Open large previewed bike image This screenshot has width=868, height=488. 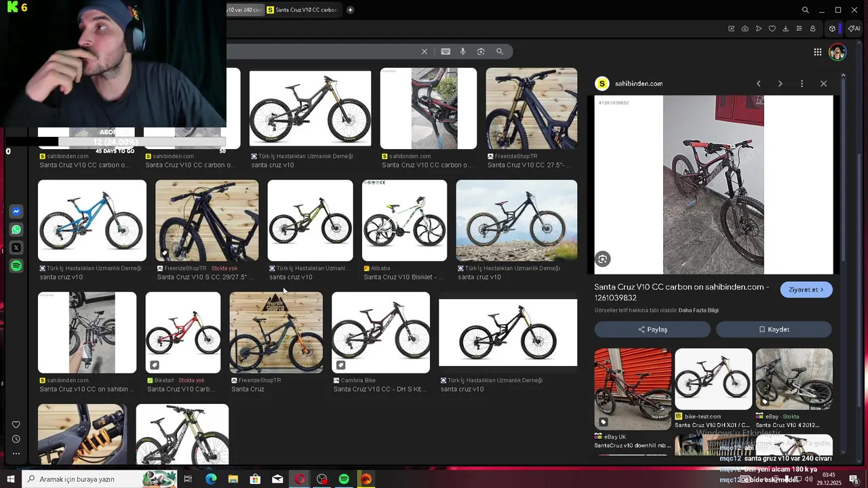click(713, 184)
